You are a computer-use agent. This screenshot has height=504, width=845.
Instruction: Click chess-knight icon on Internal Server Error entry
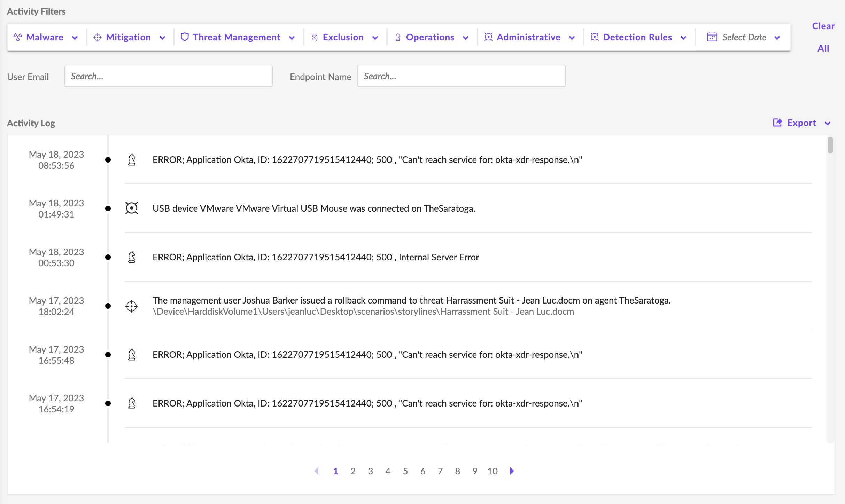(132, 257)
